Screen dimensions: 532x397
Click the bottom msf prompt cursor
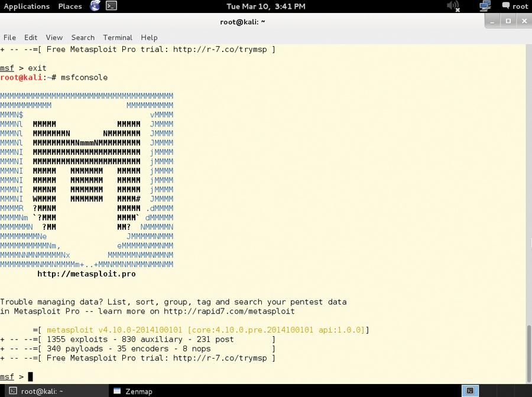point(30,377)
